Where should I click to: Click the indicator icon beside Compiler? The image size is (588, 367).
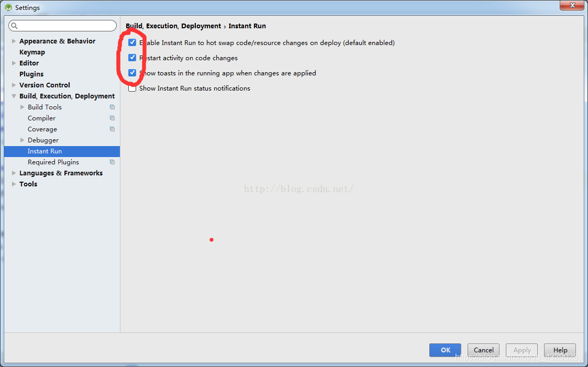[112, 118]
